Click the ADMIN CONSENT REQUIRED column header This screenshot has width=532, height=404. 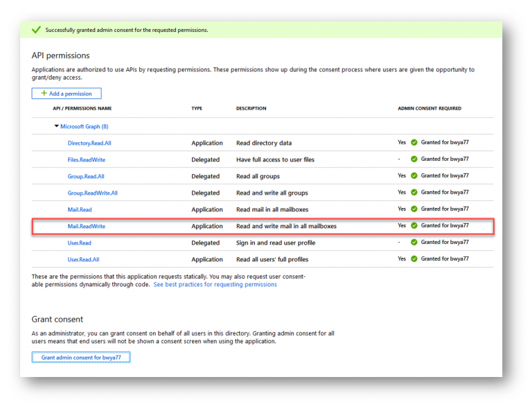coord(429,108)
